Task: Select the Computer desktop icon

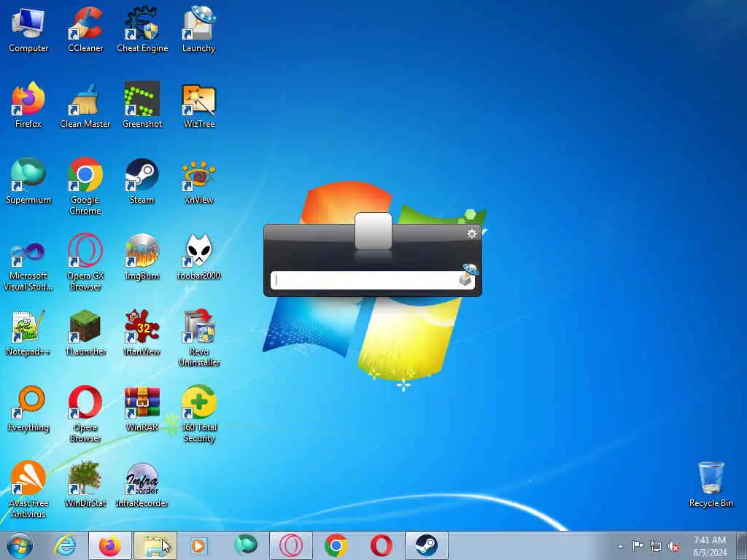Action: (x=28, y=29)
